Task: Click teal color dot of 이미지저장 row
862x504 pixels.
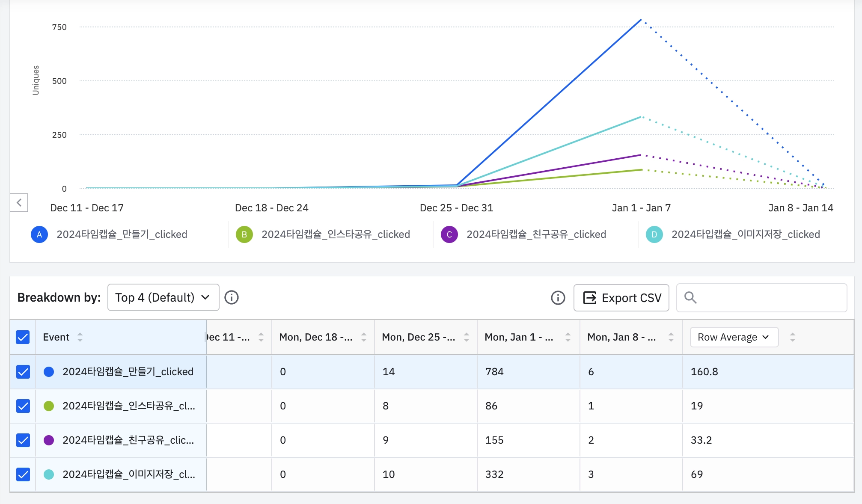Action: point(49,474)
